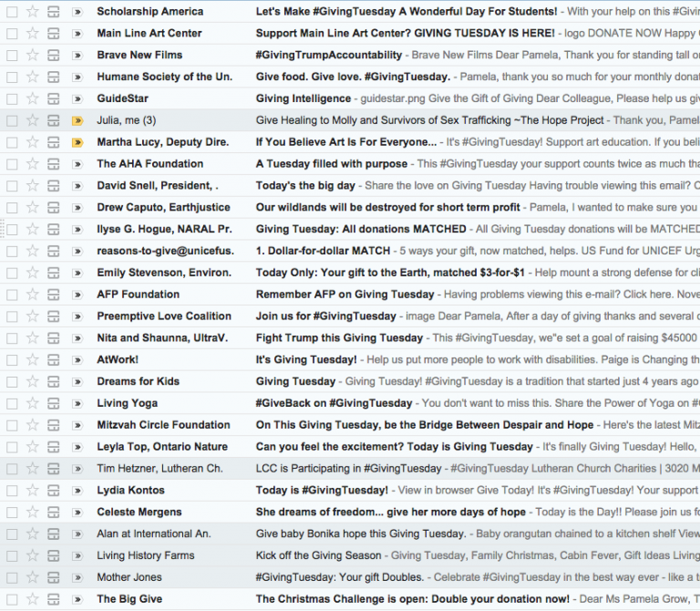
Task: Star the Main Line Art Center email
Action: (x=33, y=33)
